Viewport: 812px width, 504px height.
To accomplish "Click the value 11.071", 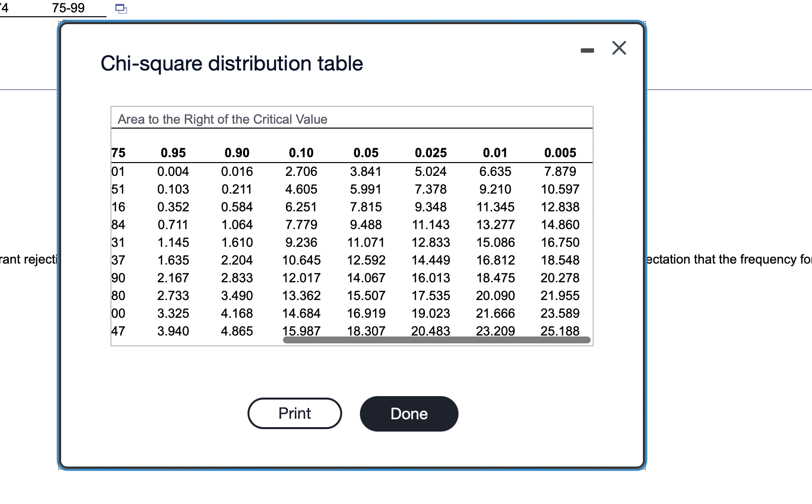I will (366, 242).
